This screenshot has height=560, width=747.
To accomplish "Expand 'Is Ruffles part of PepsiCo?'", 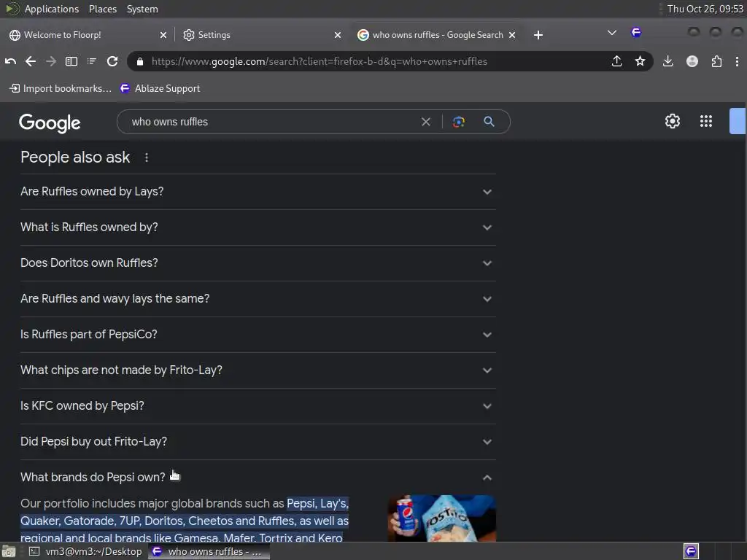I will click(258, 334).
